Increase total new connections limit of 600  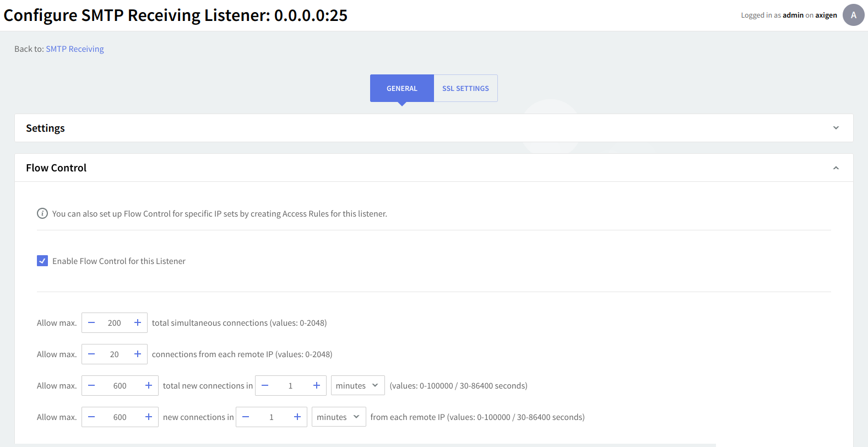[149, 386]
